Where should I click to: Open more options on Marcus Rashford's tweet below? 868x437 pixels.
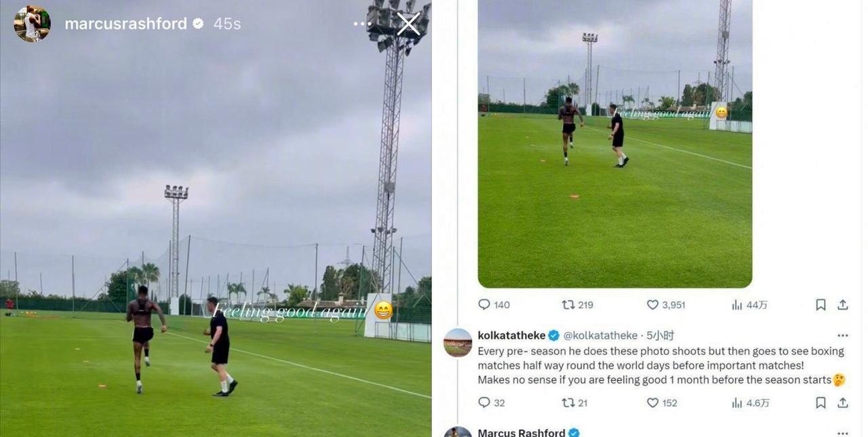tap(843, 433)
